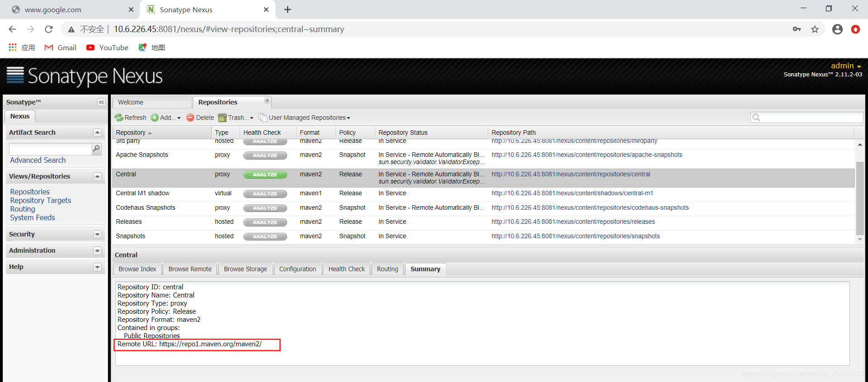Collapse the Artifact Search section
Viewport: 868px width, 382px height.
97,132
